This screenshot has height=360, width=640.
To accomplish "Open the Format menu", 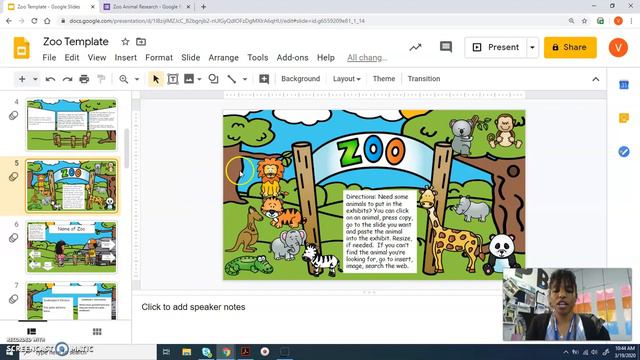I will 159,58.
